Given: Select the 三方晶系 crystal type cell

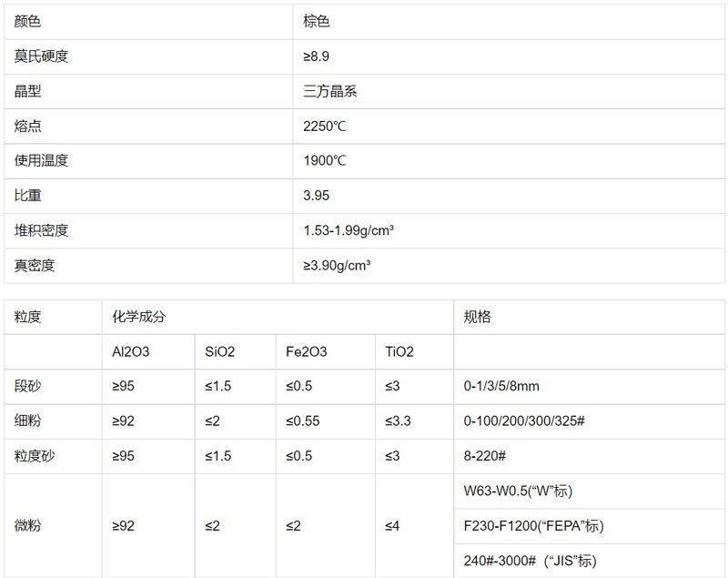Looking at the screenshot, I should 329,91.
